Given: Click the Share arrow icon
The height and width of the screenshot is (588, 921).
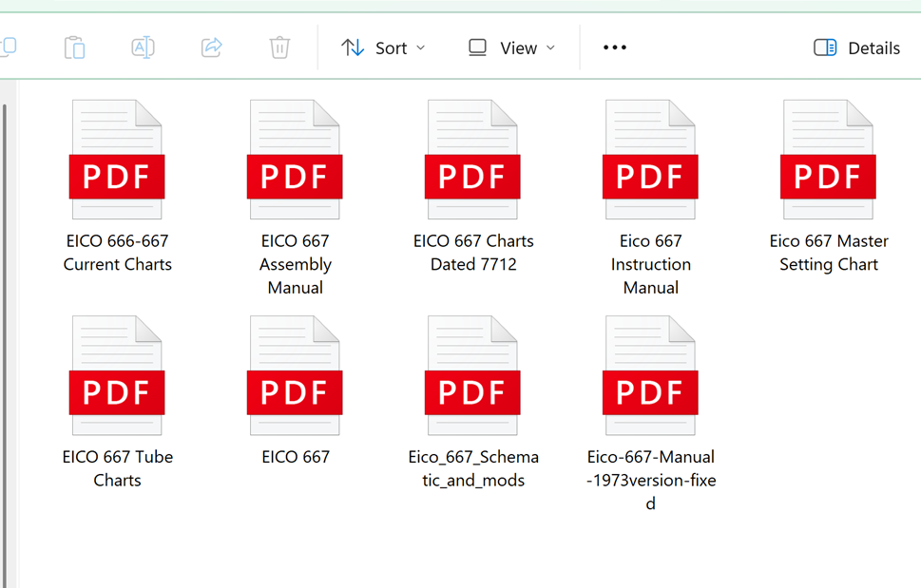Looking at the screenshot, I should tap(211, 47).
